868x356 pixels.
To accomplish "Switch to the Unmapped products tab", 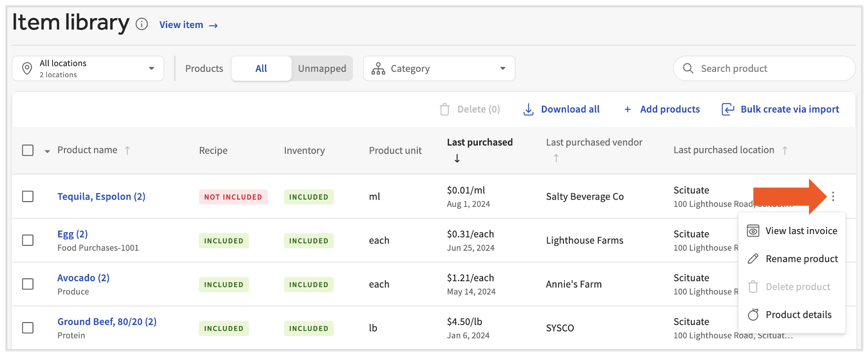I will pyautogui.click(x=322, y=68).
